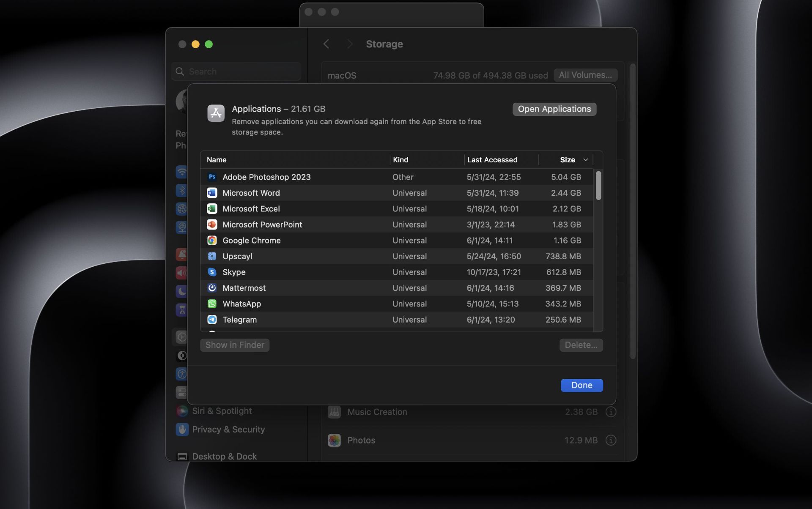Click the Search field in sidebar
Screen dimensions: 812x509
tap(241, 71)
